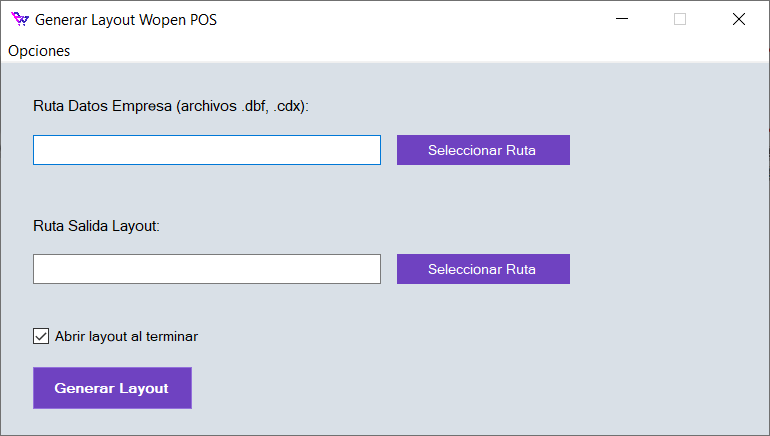Viewport: 770px width, 436px height.
Task: Click empty menu bar space beside Opciones
Action: 400,51
